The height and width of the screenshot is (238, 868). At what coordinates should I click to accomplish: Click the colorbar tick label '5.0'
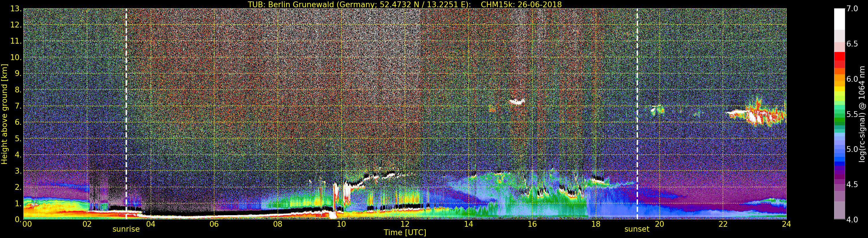coord(852,149)
